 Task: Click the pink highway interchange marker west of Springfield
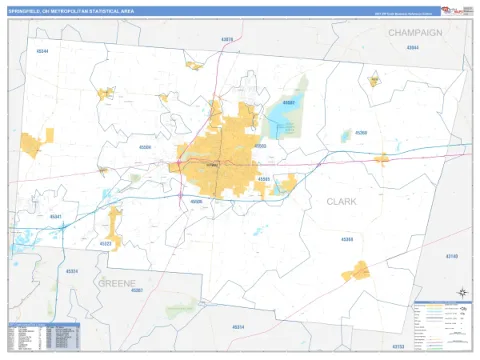[179, 163]
